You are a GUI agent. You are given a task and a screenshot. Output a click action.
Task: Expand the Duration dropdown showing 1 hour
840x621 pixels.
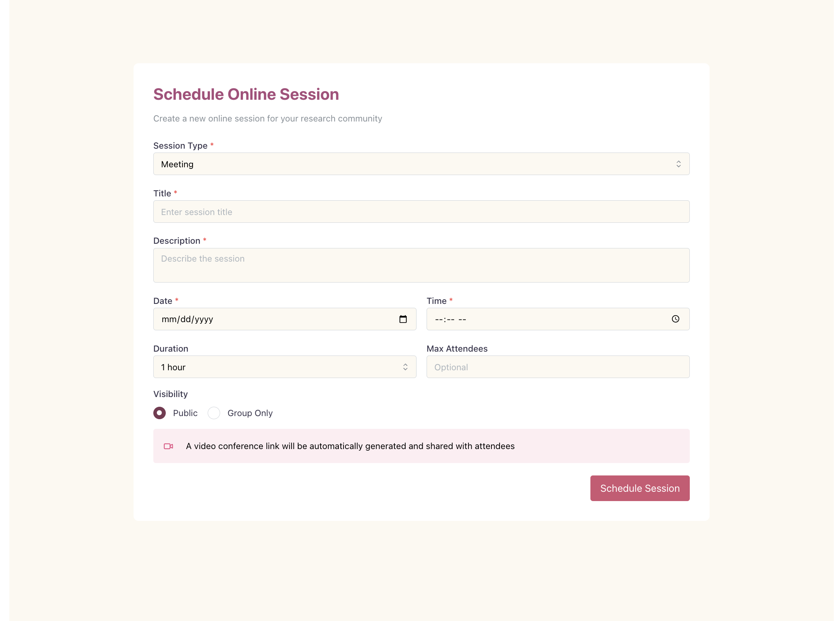(285, 367)
